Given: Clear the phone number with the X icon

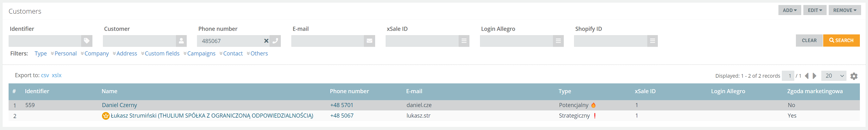Looking at the screenshot, I should [x=266, y=41].
